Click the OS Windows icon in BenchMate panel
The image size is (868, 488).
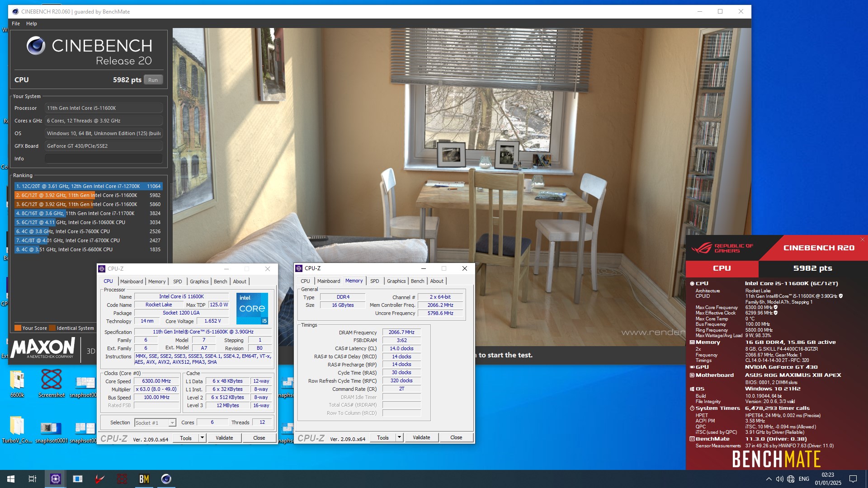tap(692, 389)
